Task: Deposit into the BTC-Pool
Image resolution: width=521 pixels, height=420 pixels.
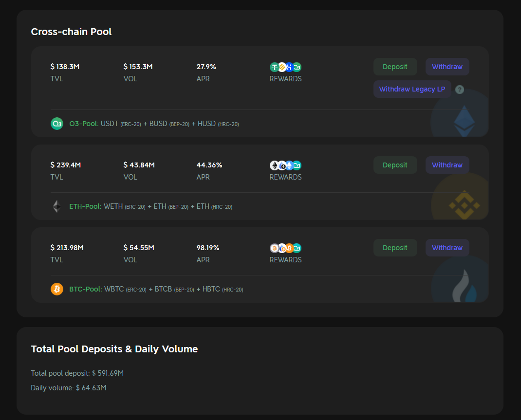Action: point(395,248)
